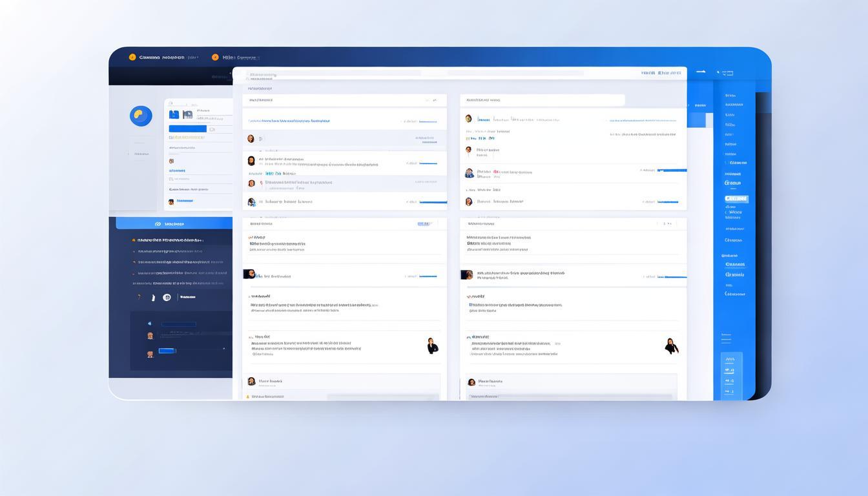Click the first orange circle icon in top bar
Screen dimensions: 868x496
pyautogui.click(x=132, y=57)
